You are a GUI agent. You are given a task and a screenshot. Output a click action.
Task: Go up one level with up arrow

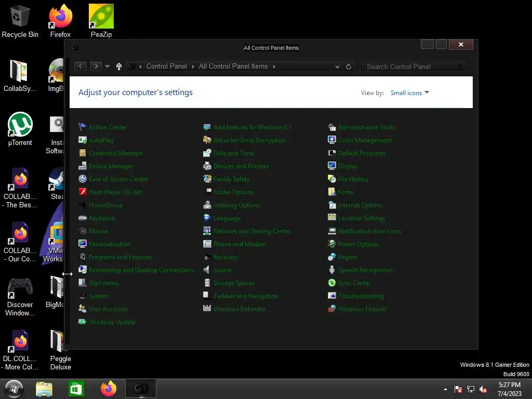point(119,66)
